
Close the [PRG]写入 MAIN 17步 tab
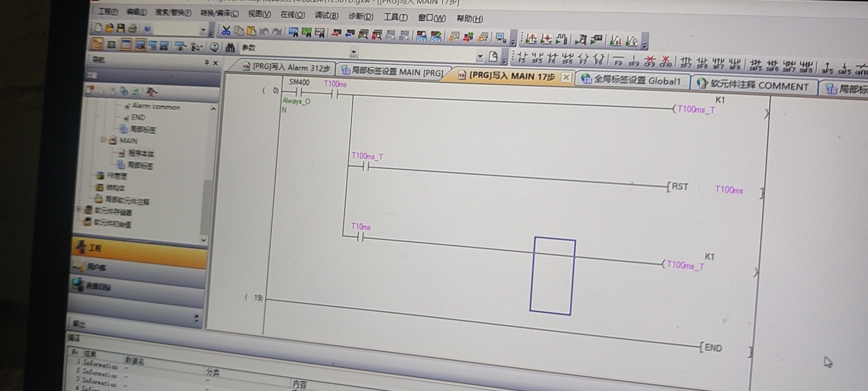pyautogui.click(x=566, y=77)
